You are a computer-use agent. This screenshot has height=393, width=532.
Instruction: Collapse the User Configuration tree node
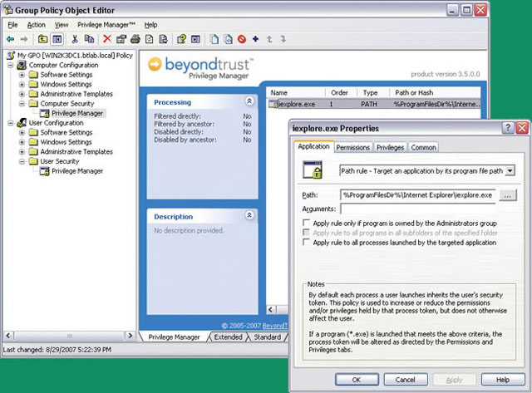click(11, 123)
